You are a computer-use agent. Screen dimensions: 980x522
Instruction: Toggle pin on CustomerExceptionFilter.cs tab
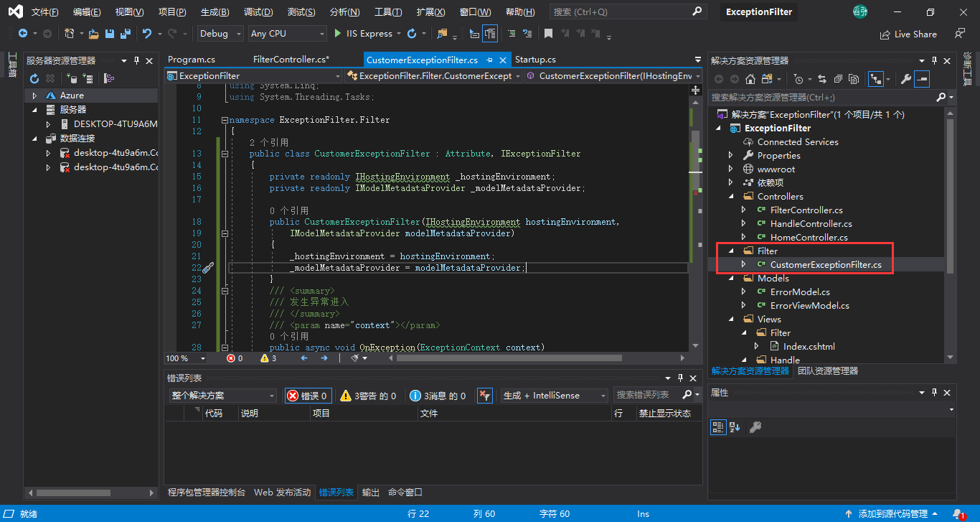(x=489, y=60)
